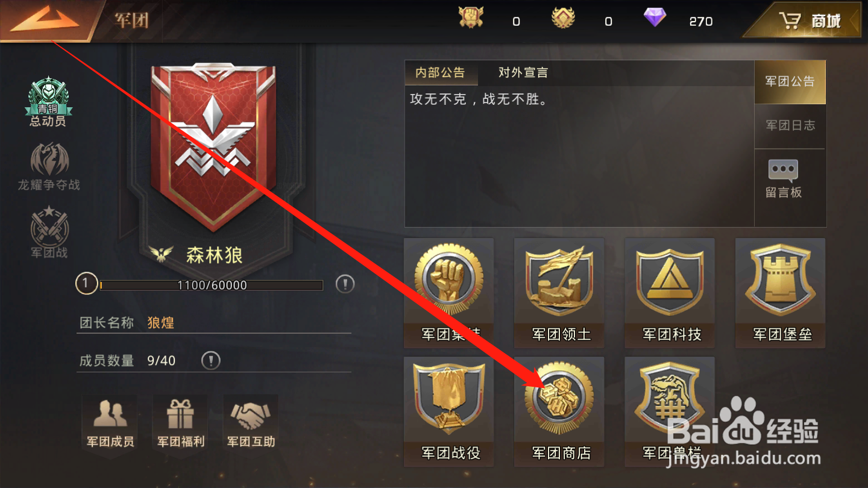
Task: Switch to the 对外宣言 tab
Action: tap(523, 73)
